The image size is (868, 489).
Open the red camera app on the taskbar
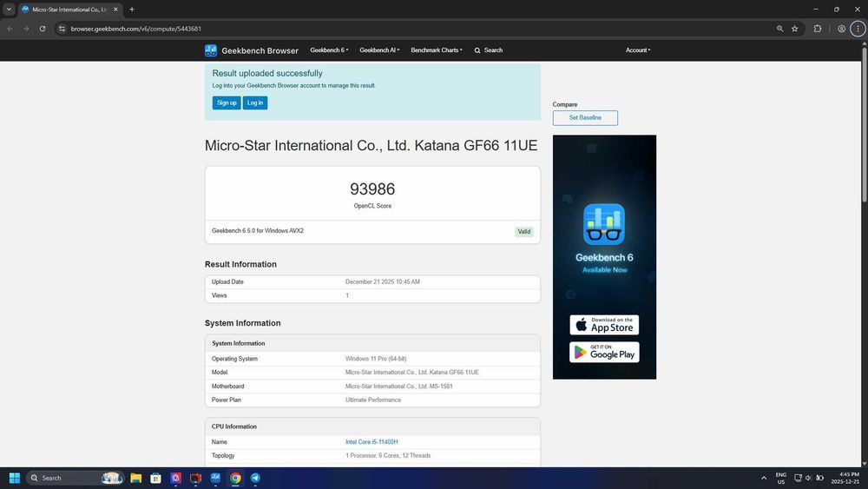[x=195, y=478]
